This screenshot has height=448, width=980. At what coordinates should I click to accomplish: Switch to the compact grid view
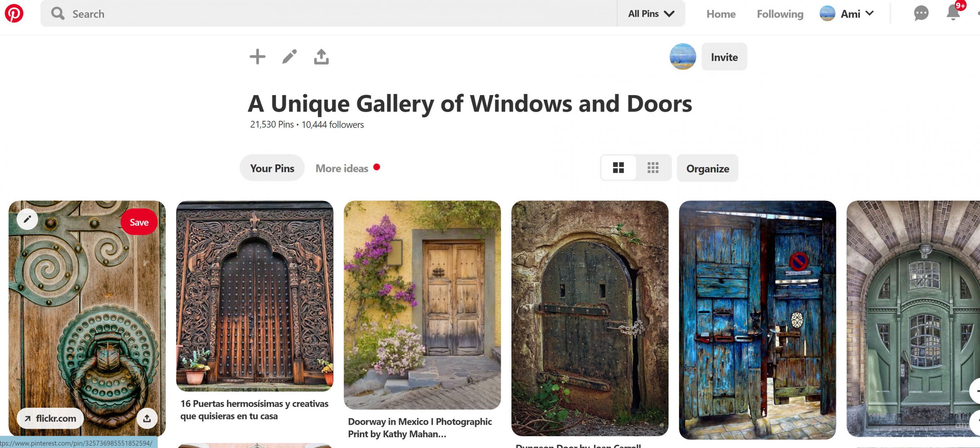[653, 168]
